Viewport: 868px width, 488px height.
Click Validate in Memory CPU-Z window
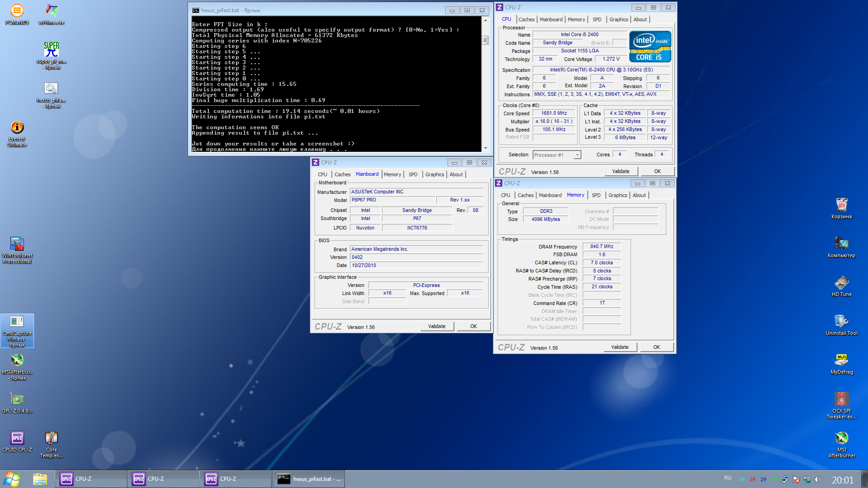point(620,347)
